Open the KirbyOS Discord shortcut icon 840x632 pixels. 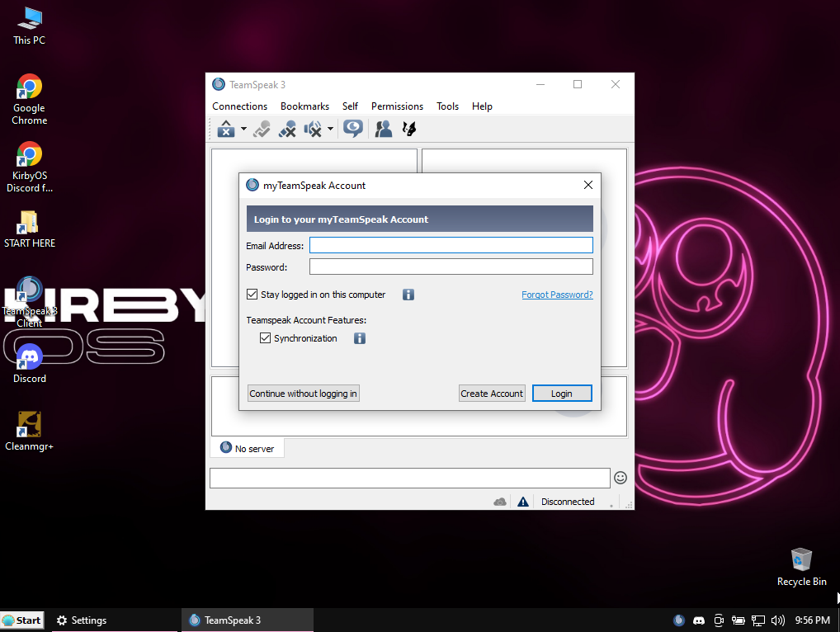point(30,167)
